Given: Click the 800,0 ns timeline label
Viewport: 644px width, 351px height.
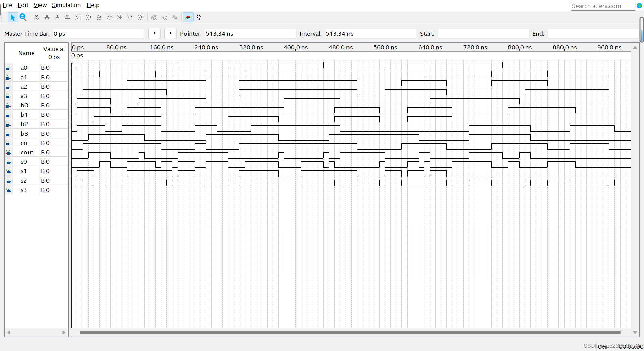Looking at the screenshot, I should pyautogui.click(x=520, y=47).
